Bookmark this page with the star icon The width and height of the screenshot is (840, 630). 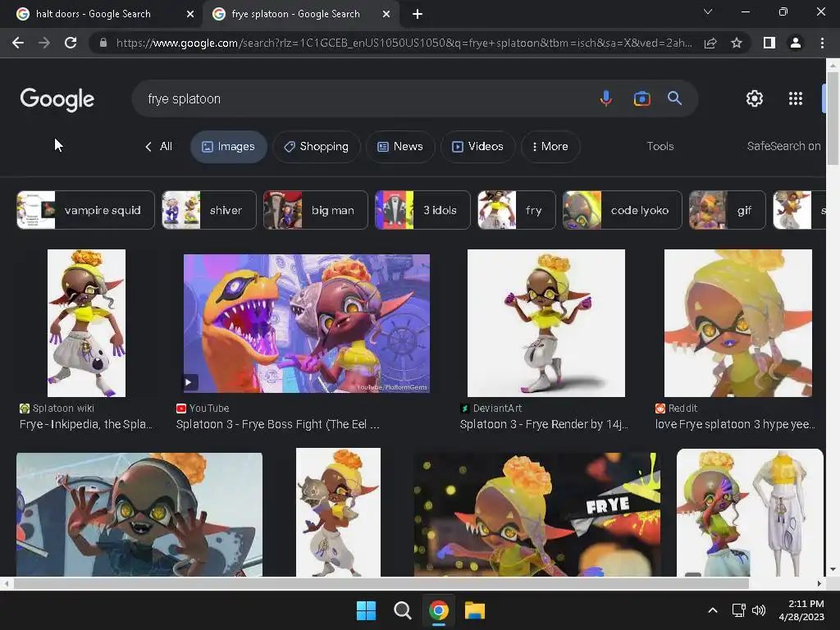(737, 43)
